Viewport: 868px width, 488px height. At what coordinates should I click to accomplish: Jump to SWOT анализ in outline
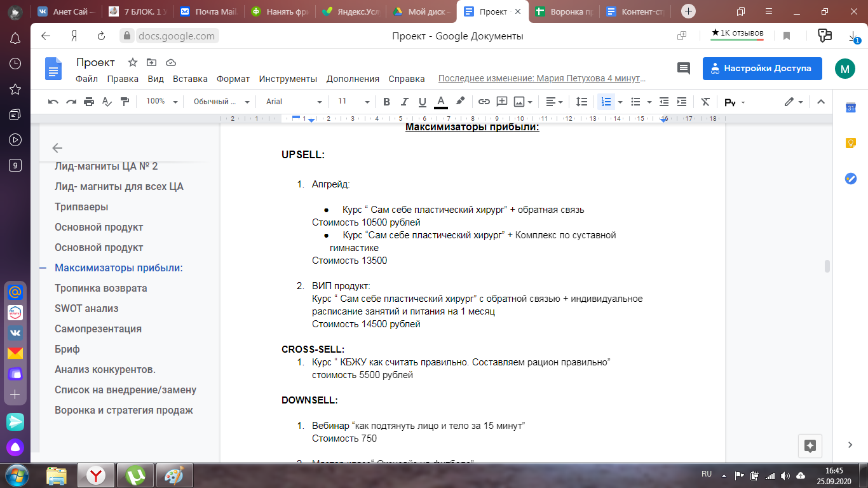(x=86, y=308)
